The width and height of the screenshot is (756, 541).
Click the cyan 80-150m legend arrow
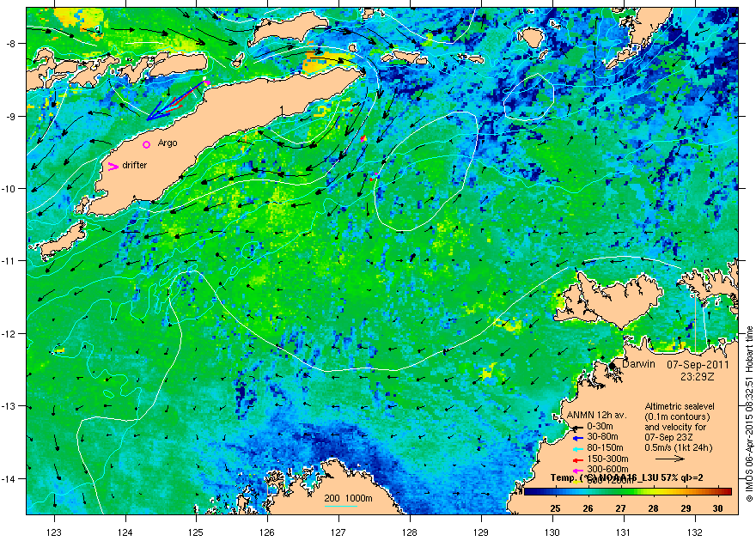pos(577,449)
